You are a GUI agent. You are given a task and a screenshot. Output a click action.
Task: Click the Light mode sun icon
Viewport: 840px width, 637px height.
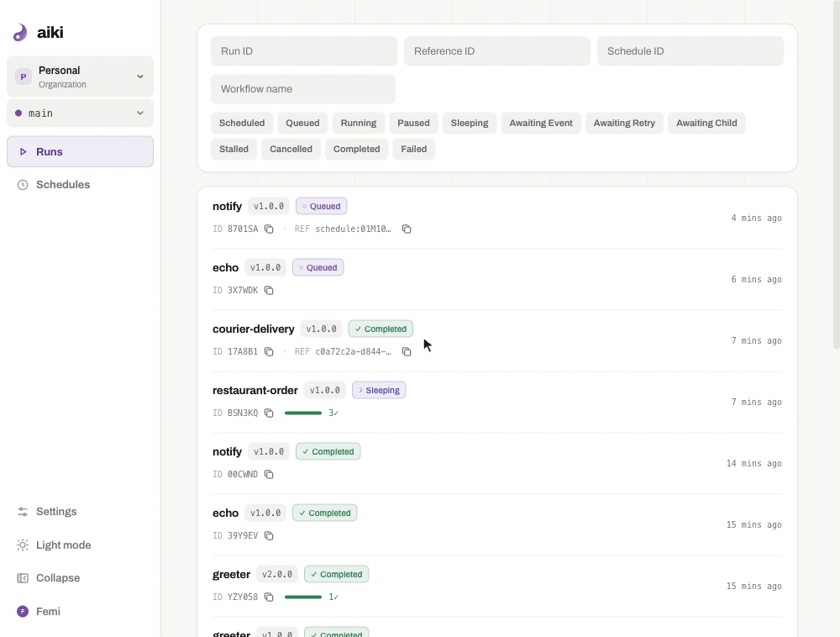pos(23,545)
